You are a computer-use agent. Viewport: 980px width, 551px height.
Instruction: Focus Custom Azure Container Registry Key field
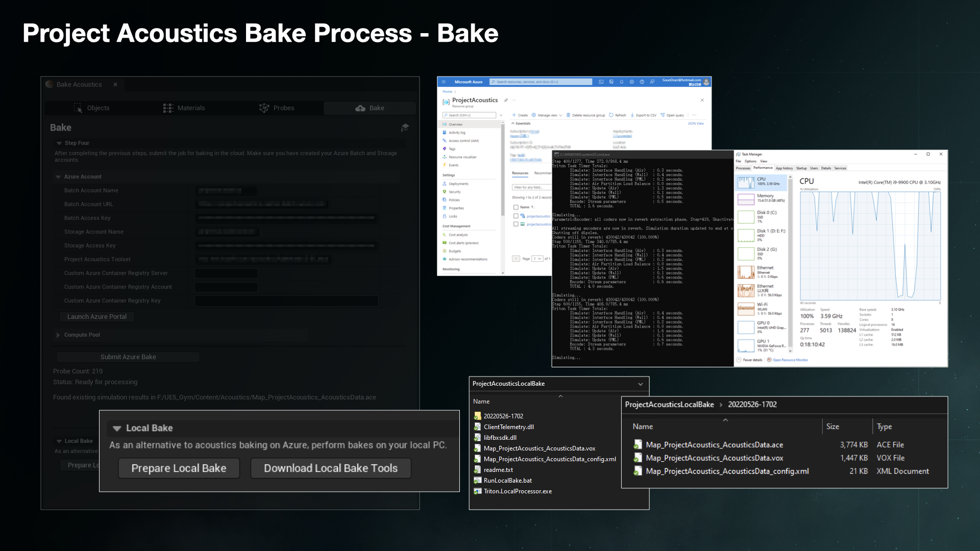286,301
